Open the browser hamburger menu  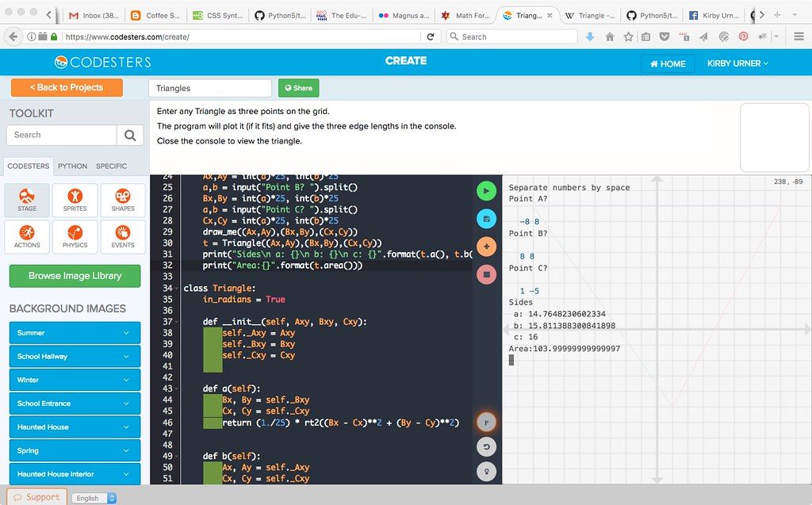799,36
